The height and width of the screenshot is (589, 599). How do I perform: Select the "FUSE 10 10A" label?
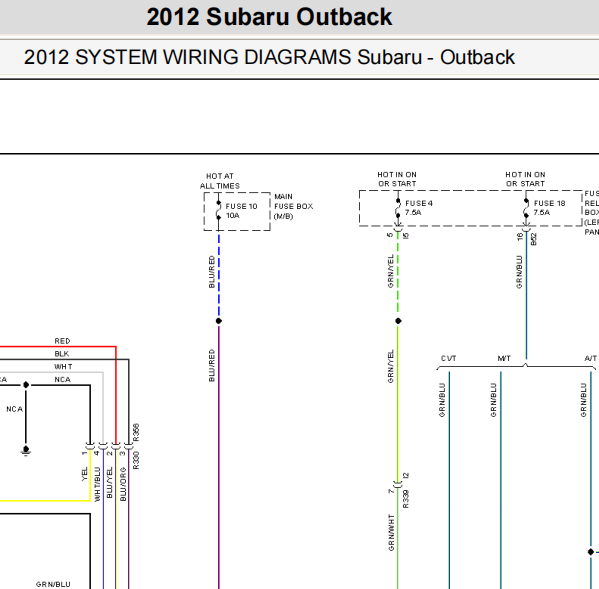coord(241,211)
